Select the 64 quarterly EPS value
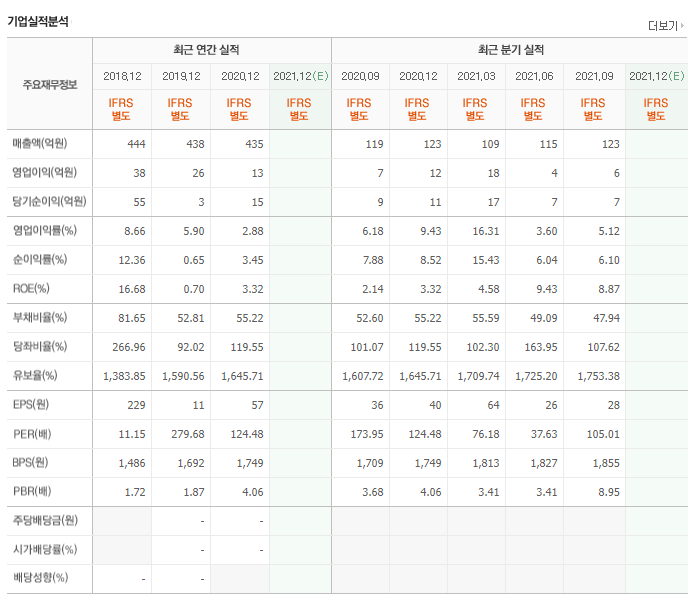Viewport: 691px width, 596px height. (x=493, y=405)
